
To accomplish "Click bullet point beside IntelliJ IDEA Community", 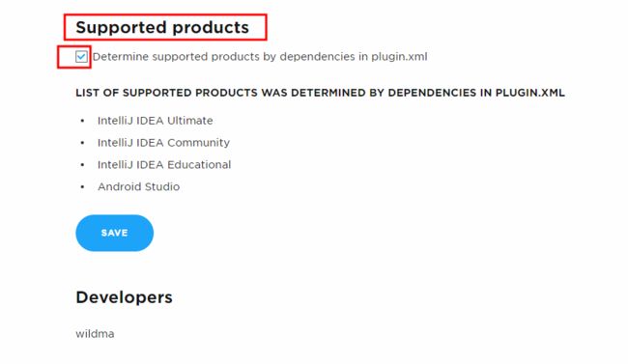I will 82,143.
